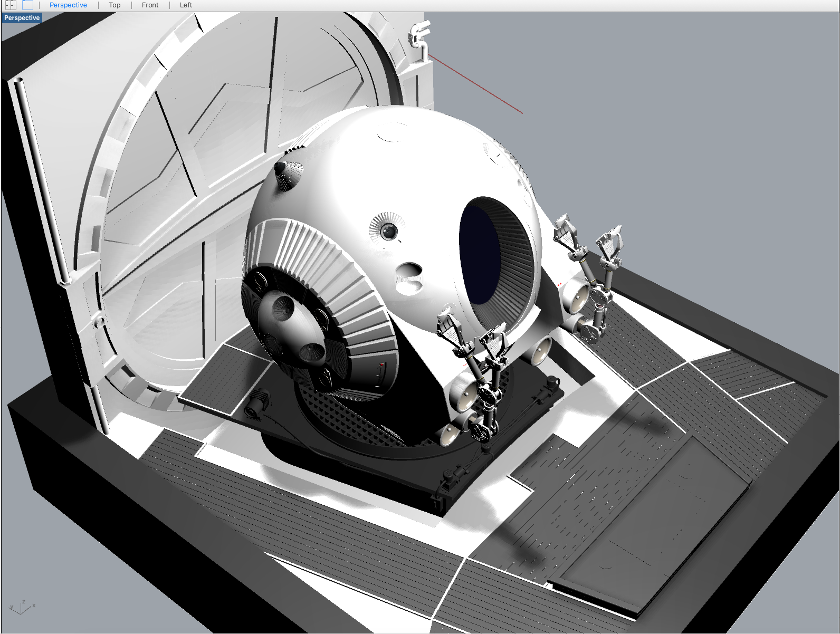Open the Perspective view tab
Image resolution: width=840 pixels, height=634 pixels.
[x=68, y=5]
